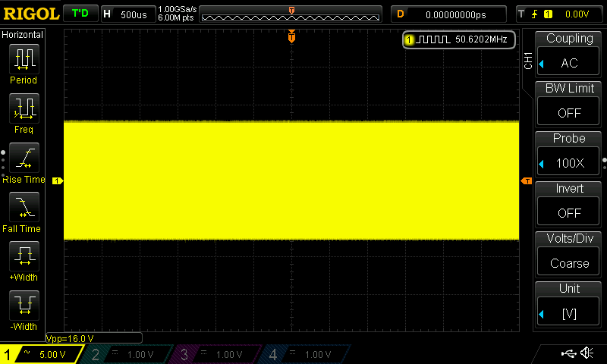
Task: Select channel 3 tab
Action: (x=216, y=354)
